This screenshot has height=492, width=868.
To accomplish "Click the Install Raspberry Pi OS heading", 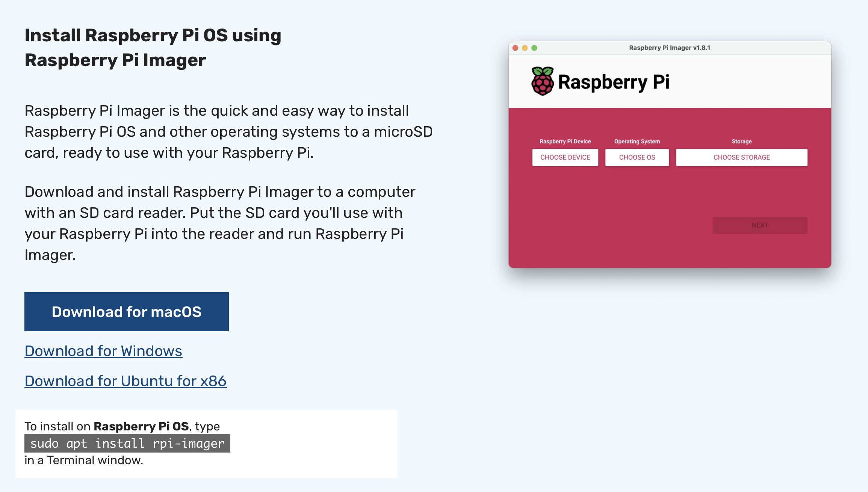I will [x=153, y=48].
